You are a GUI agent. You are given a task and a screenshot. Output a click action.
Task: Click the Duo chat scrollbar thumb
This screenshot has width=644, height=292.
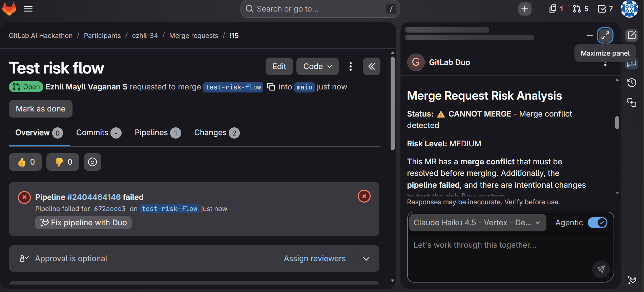pos(617,123)
